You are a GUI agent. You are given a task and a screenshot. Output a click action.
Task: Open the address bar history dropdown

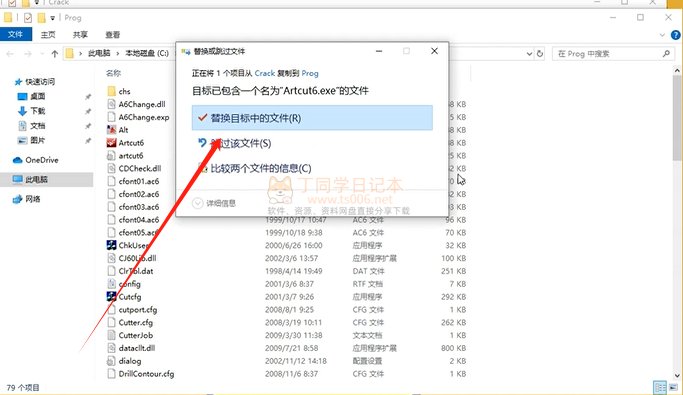click(529, 54)
